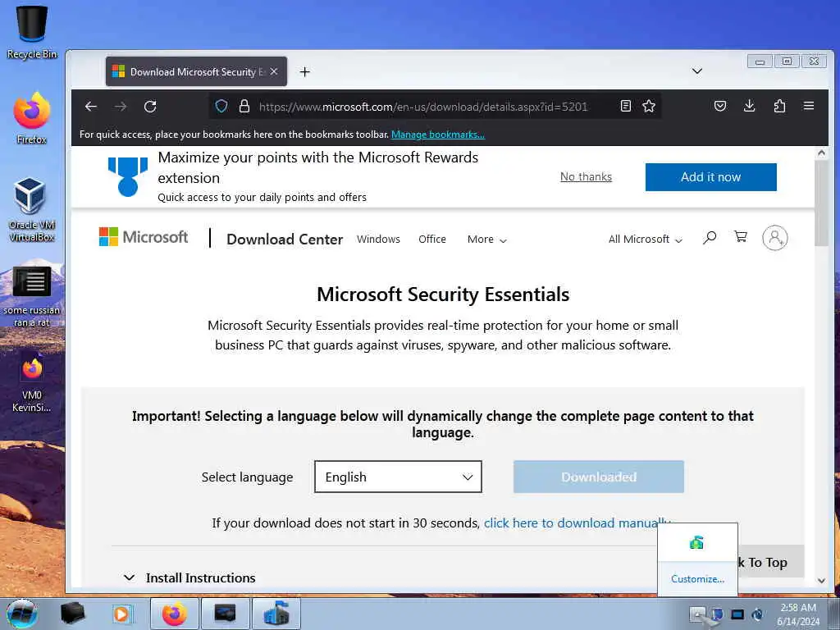Click the Downloaded button

coord(598,477)
